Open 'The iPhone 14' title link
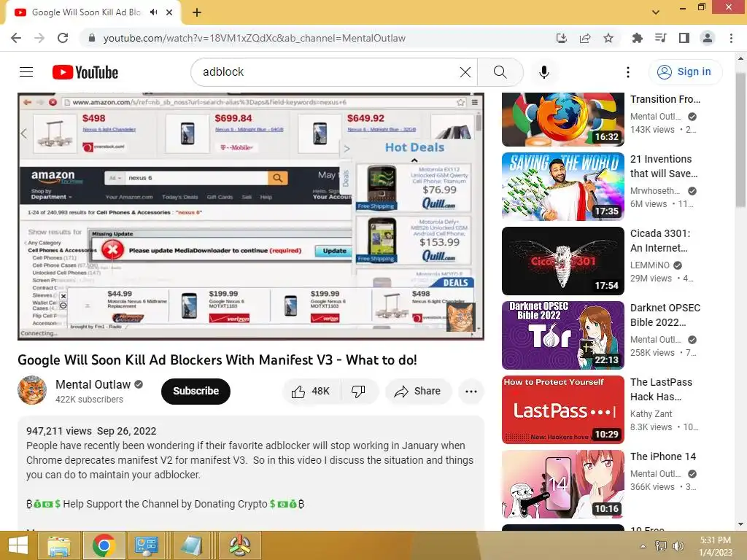This screenshot has width=747, height=560. 663,456
